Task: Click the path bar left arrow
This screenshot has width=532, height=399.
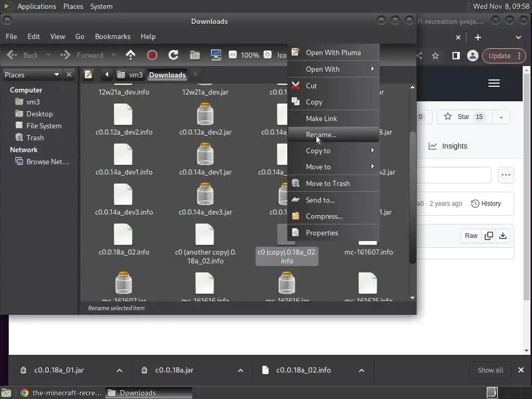Action: tap(107, 74)
